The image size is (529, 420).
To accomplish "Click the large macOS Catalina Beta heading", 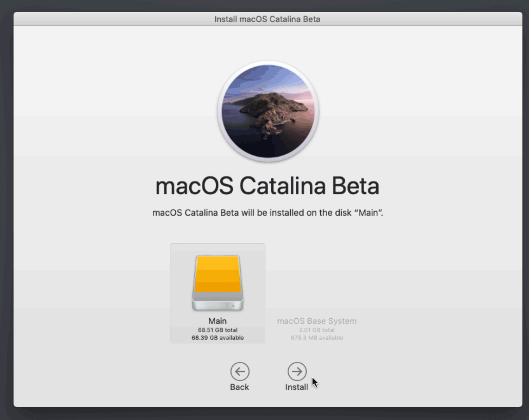I will tap(267, 186).
